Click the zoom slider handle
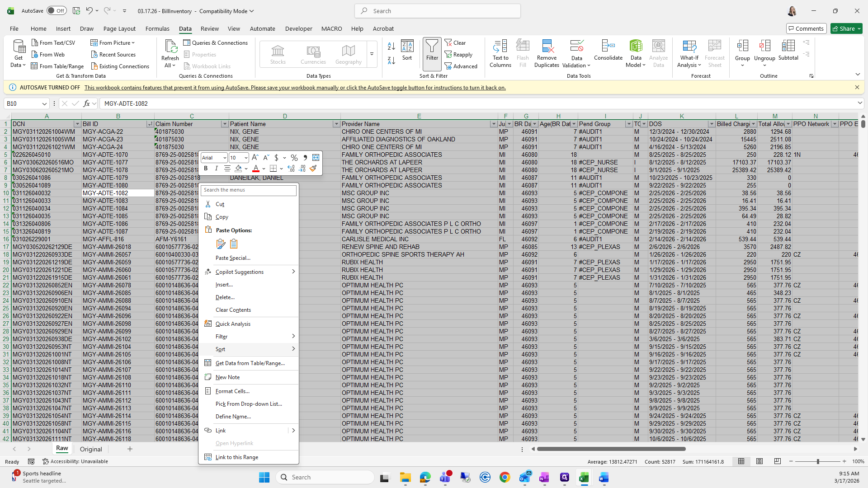The height and width of the screenshot is (488, 868). [x=817, y=461]
